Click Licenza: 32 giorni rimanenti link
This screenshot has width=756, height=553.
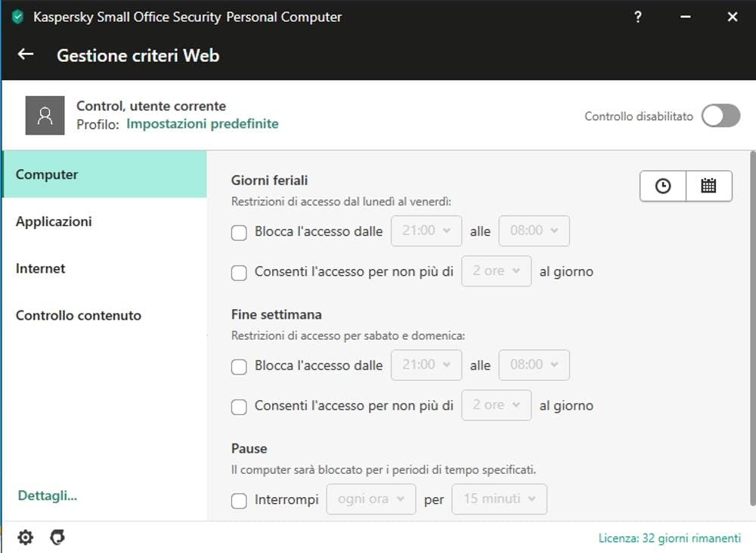pyautogui.click(x=669, y=538)
